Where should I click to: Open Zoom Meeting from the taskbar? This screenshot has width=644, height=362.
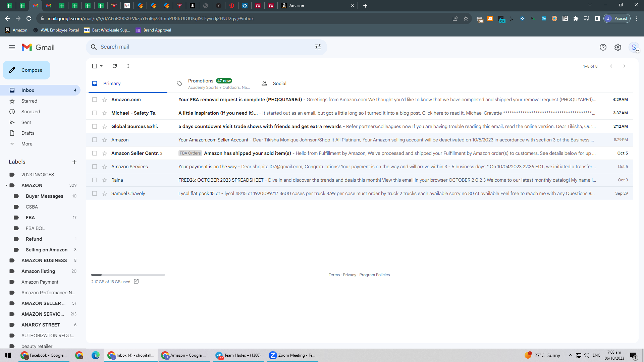coord(292,355)
